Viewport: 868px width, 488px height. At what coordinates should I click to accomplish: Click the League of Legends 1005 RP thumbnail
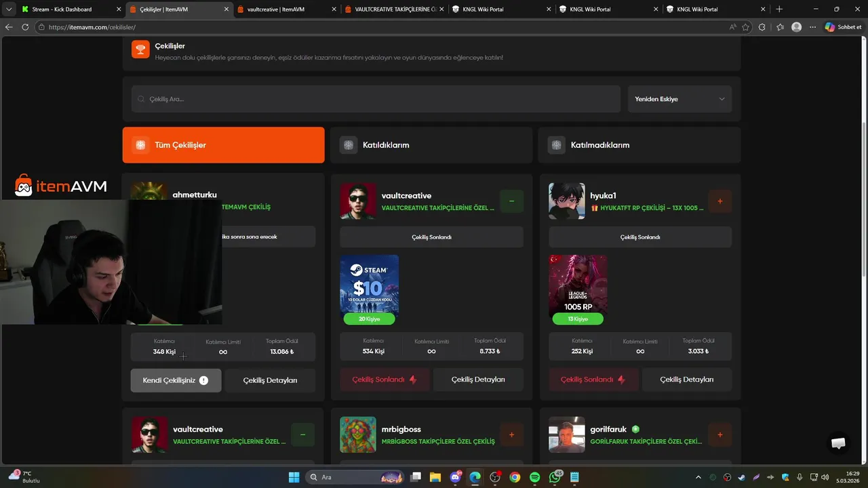[x=578, y=286]
